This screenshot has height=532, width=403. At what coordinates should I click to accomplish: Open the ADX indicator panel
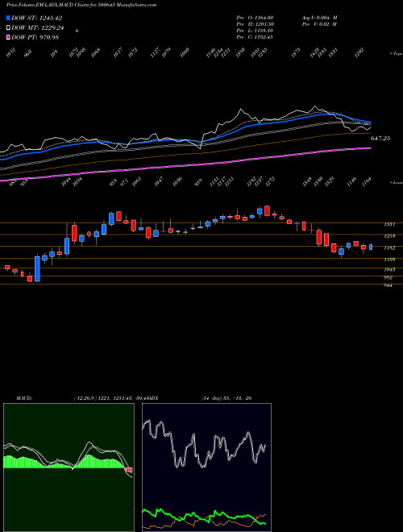(x=206, y=468)
